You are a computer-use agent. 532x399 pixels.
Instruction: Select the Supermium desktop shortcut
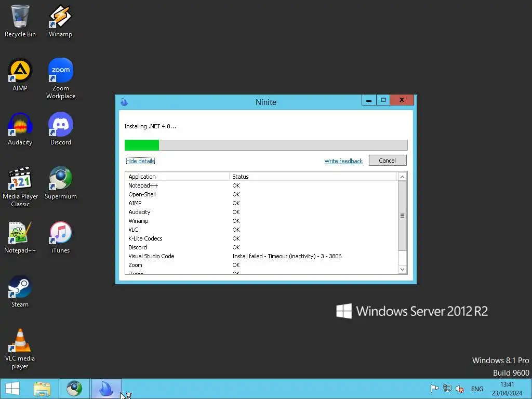tap(61, 183)
